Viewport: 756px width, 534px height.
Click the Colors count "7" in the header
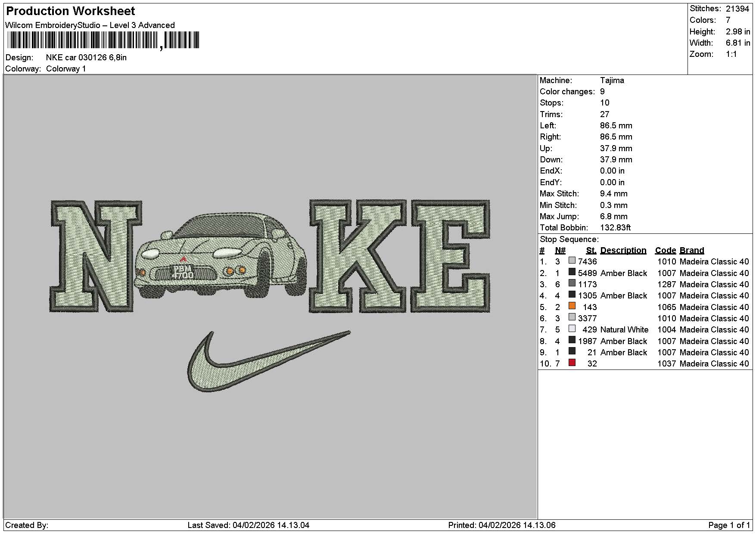[x=728, y=20]
